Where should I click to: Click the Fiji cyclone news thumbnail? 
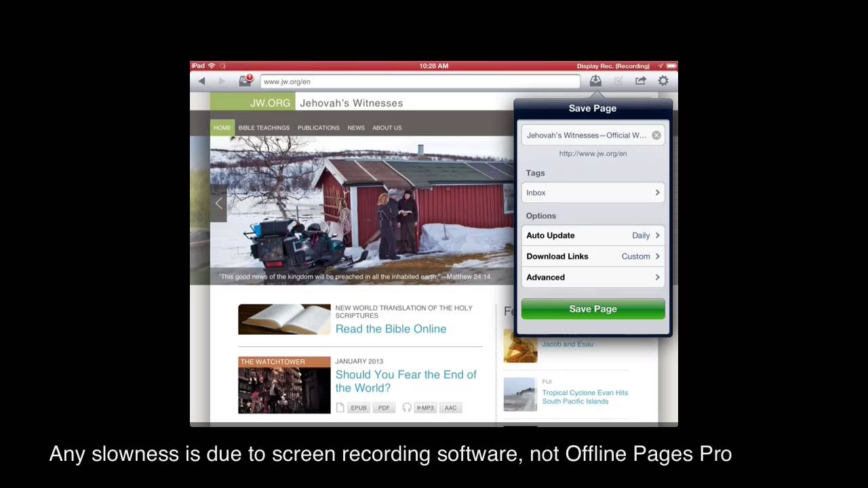[520, 394]
